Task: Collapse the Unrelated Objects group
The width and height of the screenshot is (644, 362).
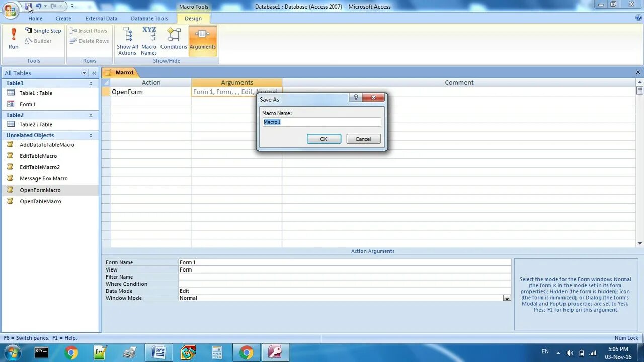Action: point(91,135)
